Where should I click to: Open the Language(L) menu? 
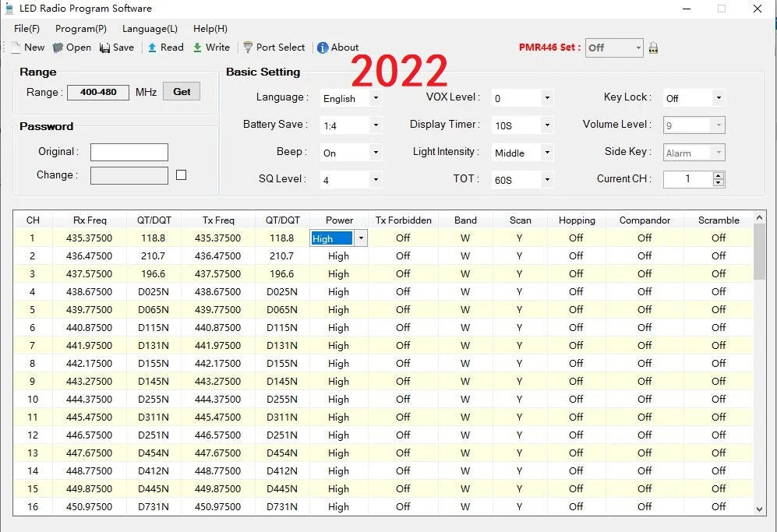(x=150, y=29)
